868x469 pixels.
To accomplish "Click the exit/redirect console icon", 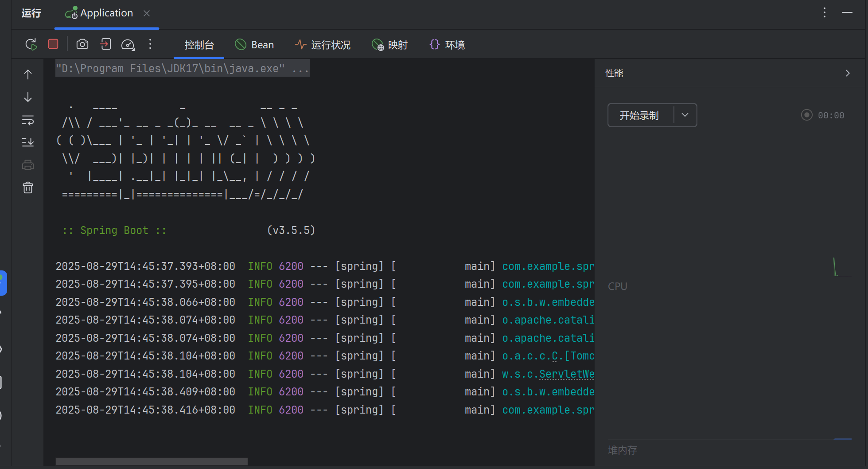I will tap(105, 44).
